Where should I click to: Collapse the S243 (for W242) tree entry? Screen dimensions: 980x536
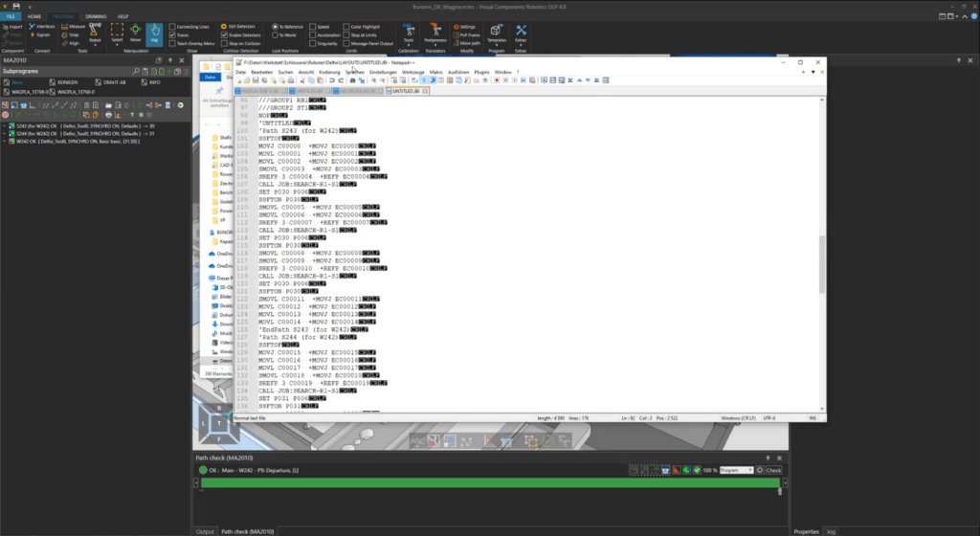click(x=4, y=125)
